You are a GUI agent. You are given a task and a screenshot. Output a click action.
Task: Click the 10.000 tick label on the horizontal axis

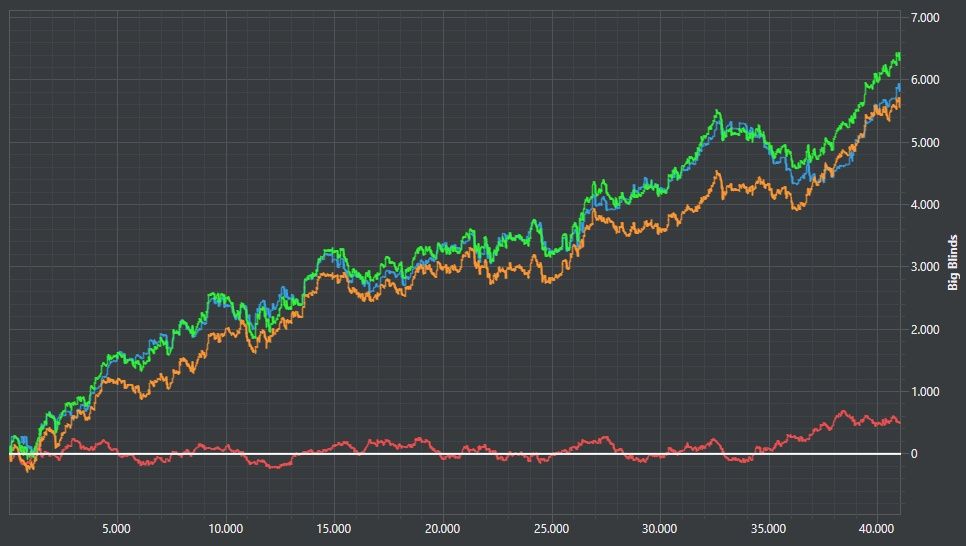225,528
